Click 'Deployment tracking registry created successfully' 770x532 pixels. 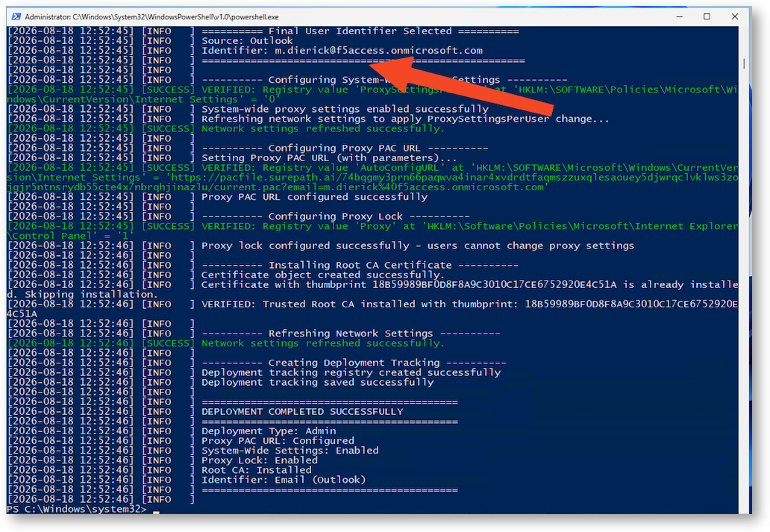[x=351, y=372]
